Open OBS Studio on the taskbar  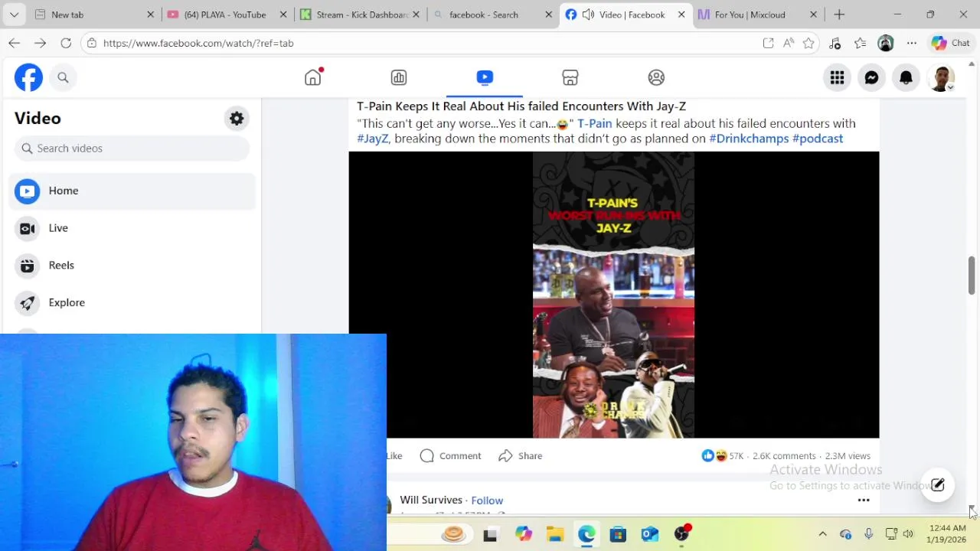pyautogui.click(x=682, y=534)
